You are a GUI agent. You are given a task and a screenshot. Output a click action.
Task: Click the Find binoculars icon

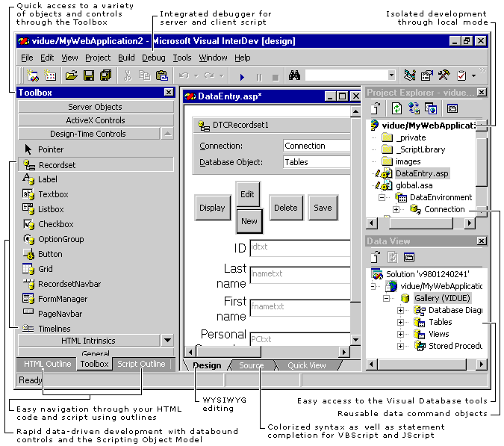pos(294,76)
